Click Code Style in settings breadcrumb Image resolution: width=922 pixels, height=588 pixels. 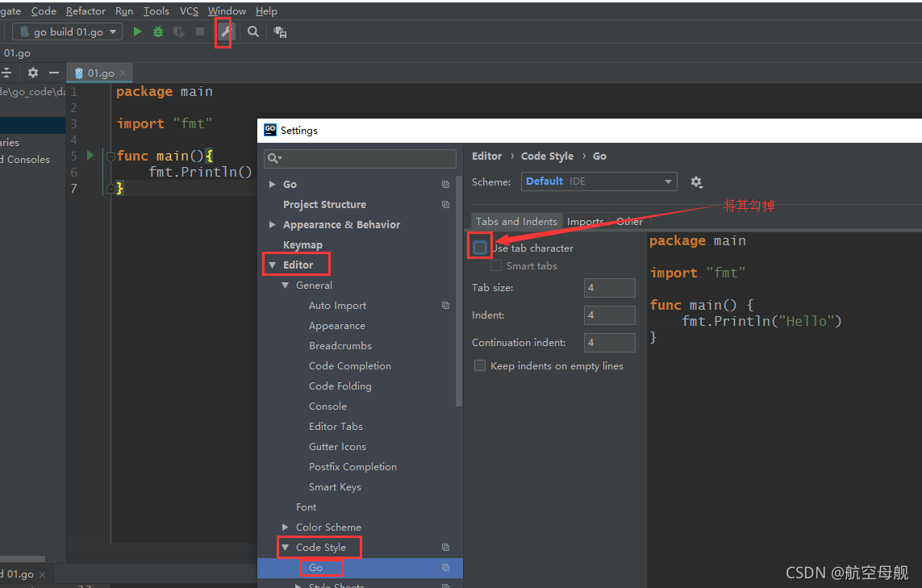547,156
